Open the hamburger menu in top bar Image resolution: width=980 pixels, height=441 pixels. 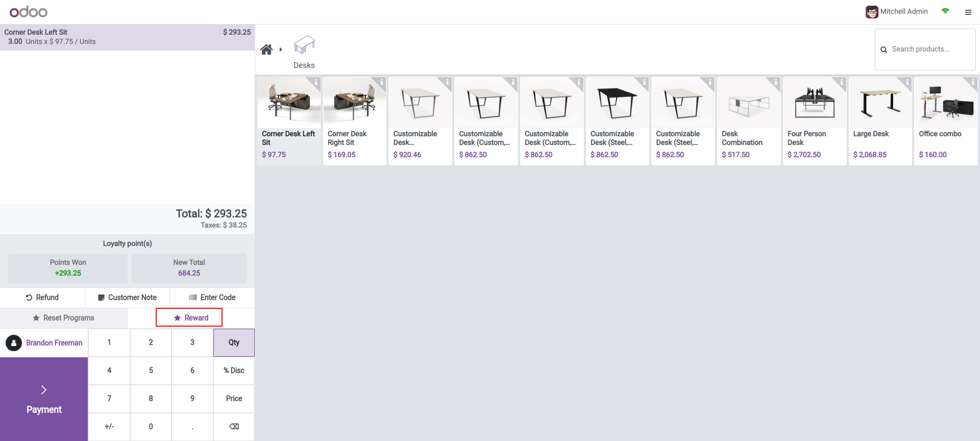[968, 12]
